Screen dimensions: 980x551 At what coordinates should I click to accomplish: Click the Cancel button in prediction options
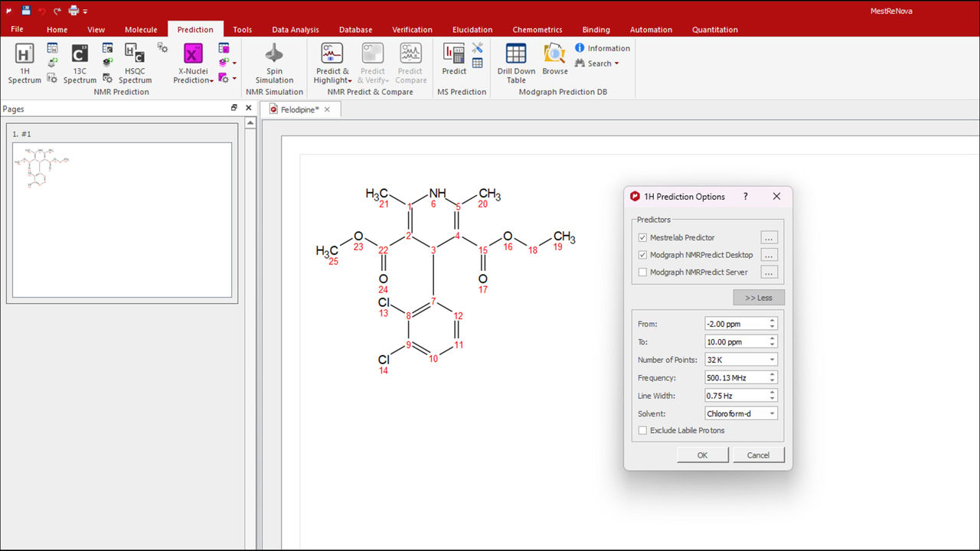click(758, 455)
